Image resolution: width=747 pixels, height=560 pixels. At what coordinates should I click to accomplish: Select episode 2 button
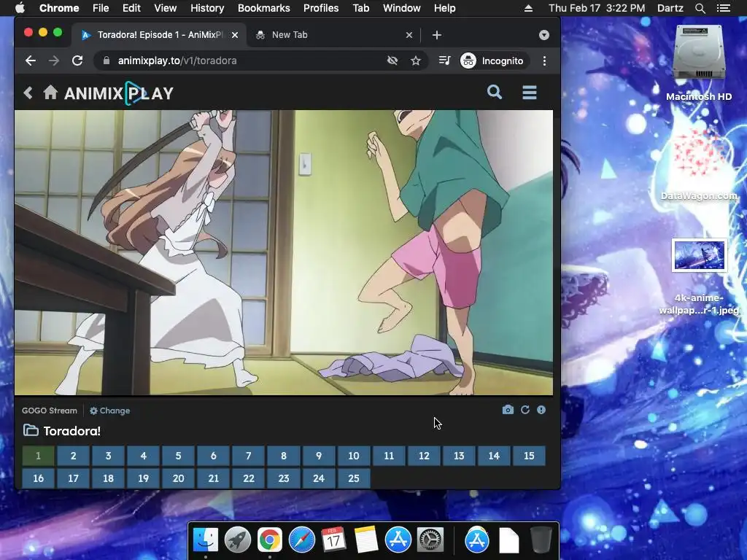point(74,456)
